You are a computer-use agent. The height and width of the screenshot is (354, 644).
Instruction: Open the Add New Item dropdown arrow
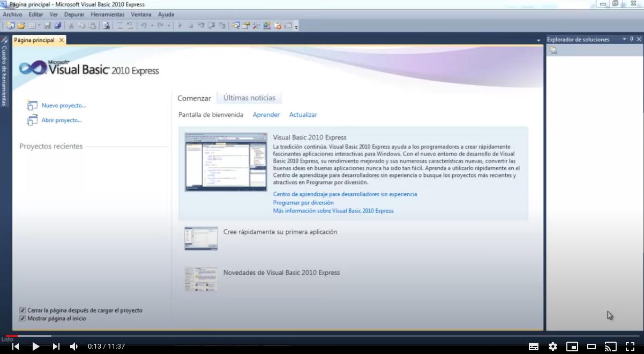point(39,25)
